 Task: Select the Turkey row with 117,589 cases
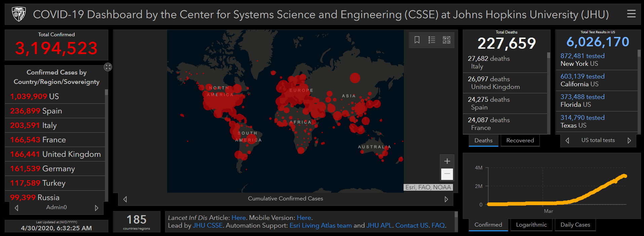click(x=55, y=183)
